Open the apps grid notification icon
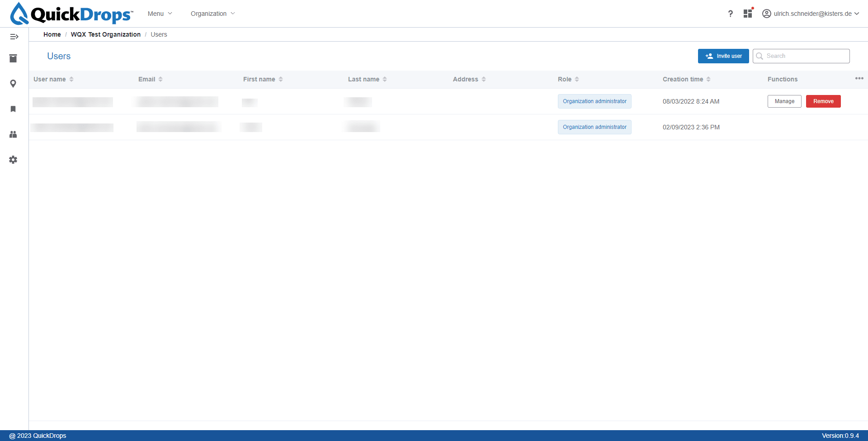Image resolution: width=868 pixels, height=441 pixels. click(748, 13)
